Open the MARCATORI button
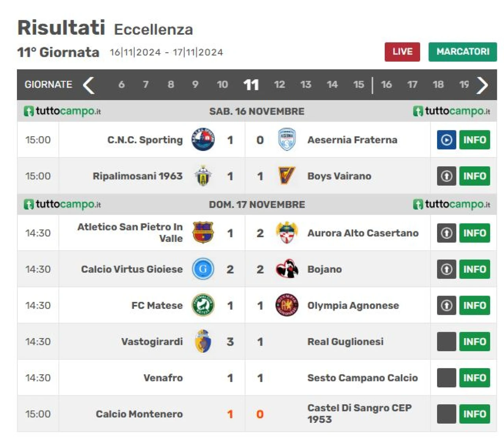 [463, 52]
